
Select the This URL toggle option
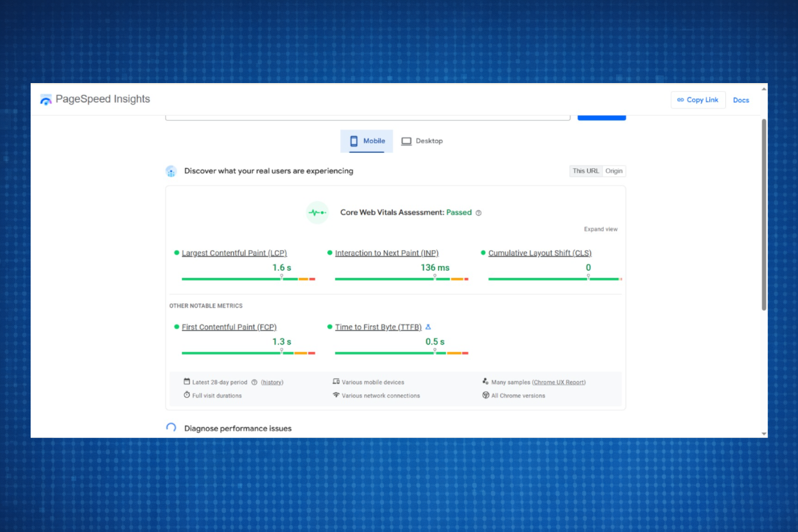coord(586,171)
